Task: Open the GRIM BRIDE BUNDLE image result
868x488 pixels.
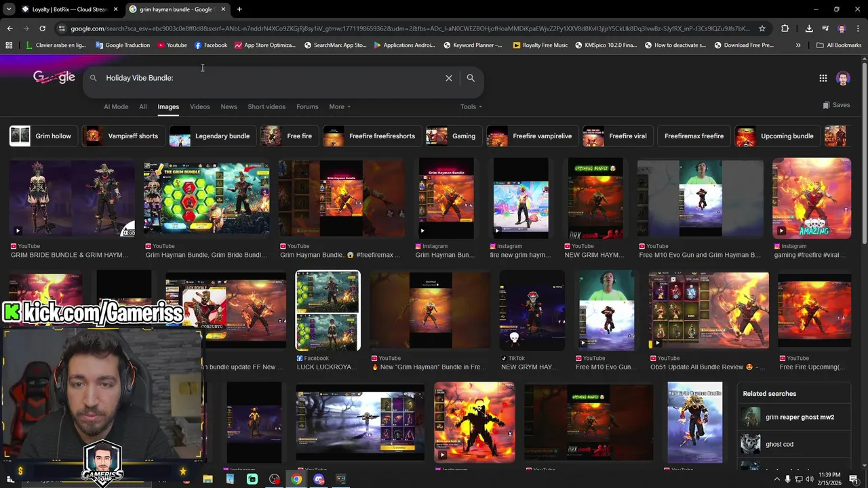Action: pyautogui.click(x=72, y=199)
